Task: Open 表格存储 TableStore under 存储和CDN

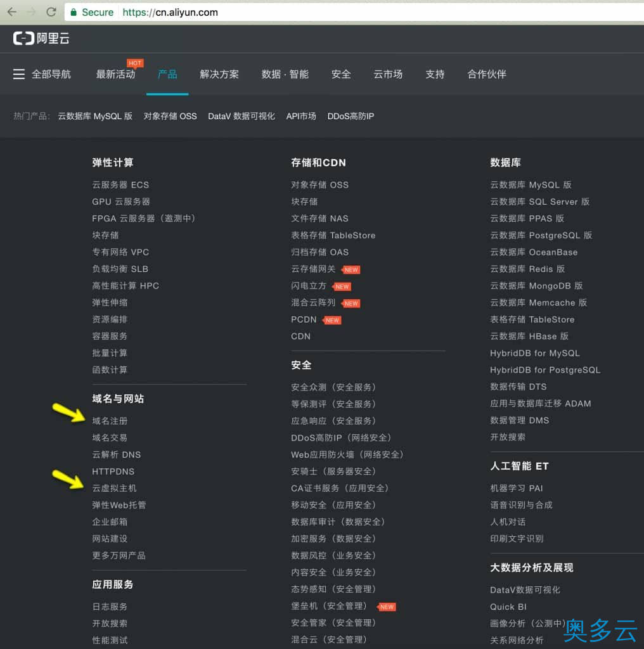Action: point(333,236)
